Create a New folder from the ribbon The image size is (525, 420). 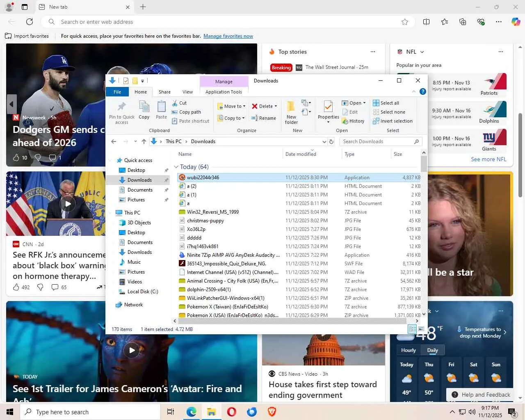tap(291, 112)
